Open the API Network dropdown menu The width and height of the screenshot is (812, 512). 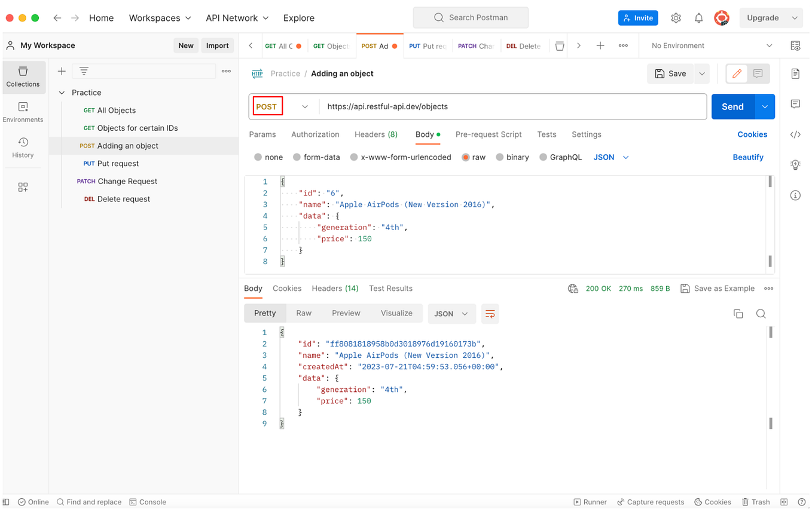pos(237,18)
